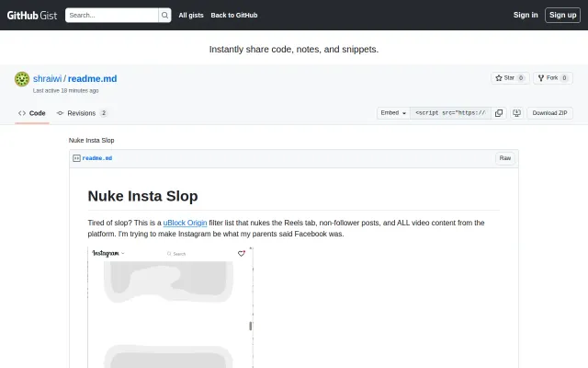Screen dimensions: 588x368
Task: Click the Sign up button
Action: click(562, 15)
